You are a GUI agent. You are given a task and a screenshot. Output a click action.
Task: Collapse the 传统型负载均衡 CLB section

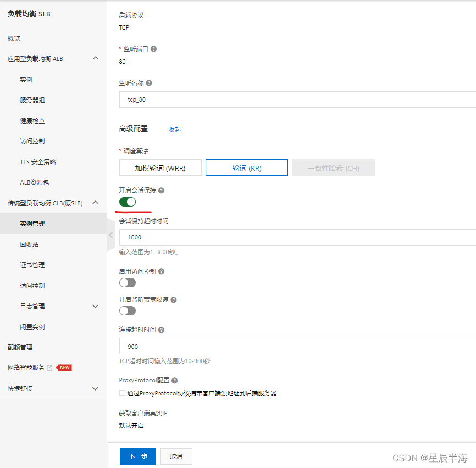point(96,202)
